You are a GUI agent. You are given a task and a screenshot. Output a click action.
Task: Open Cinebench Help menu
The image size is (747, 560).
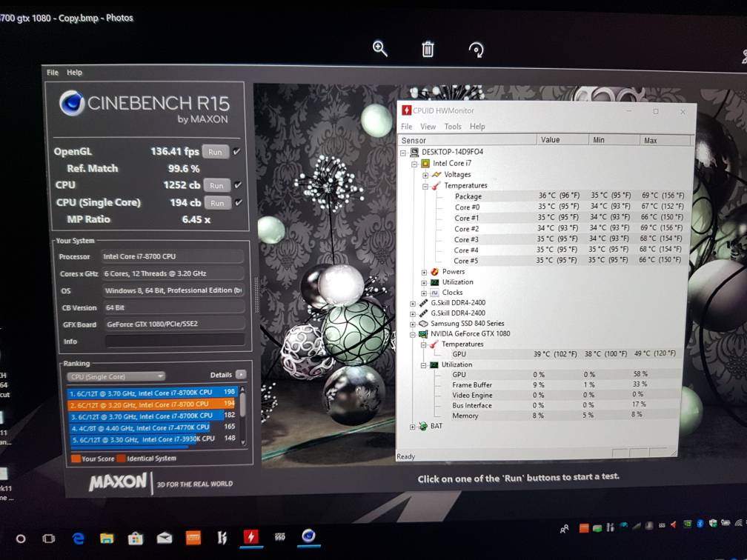pyautogui.click(x=74, y=73)
